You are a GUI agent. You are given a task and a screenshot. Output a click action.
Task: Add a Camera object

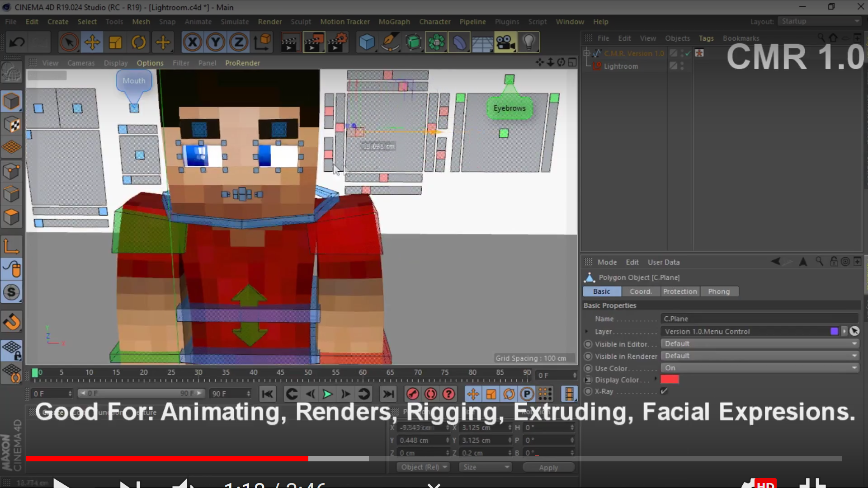pos(505,42)
